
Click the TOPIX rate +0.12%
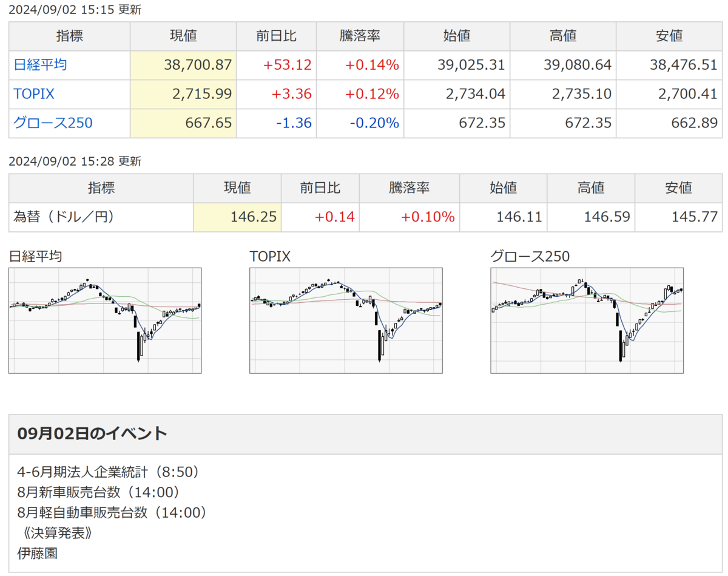(372, 94)
